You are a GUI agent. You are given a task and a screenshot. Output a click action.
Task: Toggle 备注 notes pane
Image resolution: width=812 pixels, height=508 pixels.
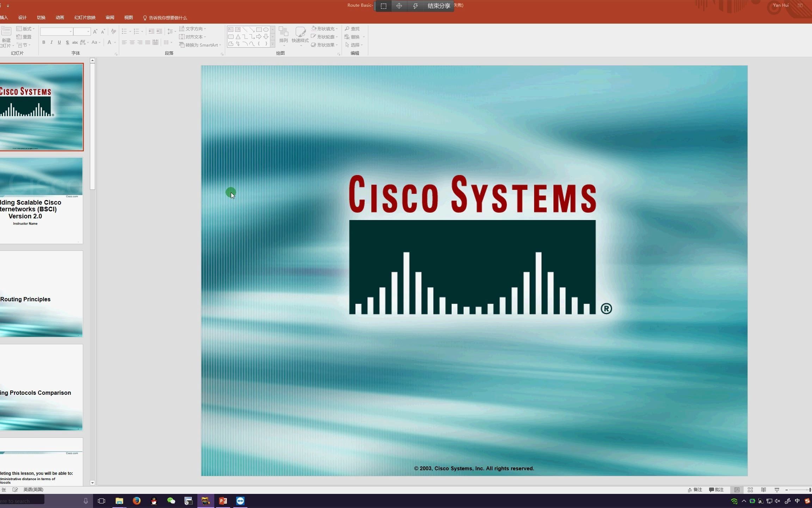695,490
